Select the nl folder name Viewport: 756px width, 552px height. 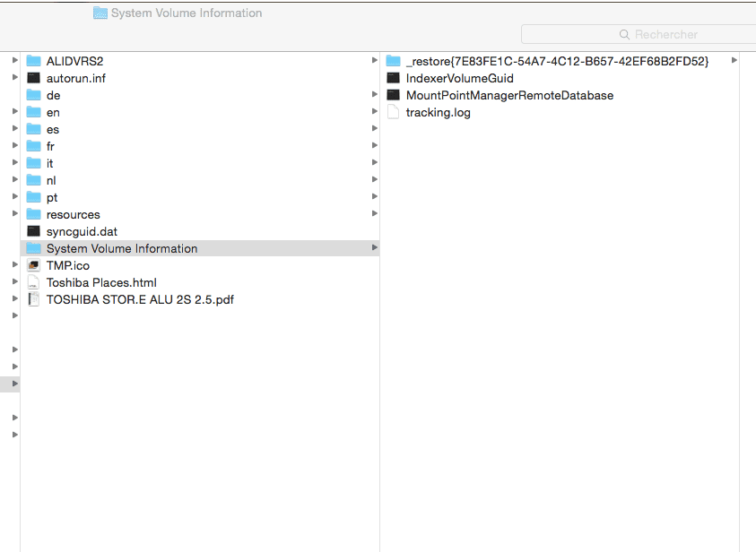[51, 181]
